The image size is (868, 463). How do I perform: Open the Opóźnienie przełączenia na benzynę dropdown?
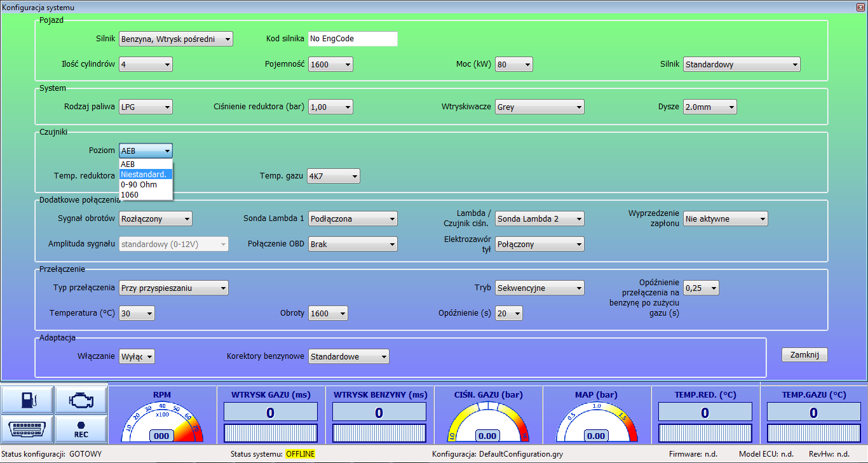pos(702,288)
